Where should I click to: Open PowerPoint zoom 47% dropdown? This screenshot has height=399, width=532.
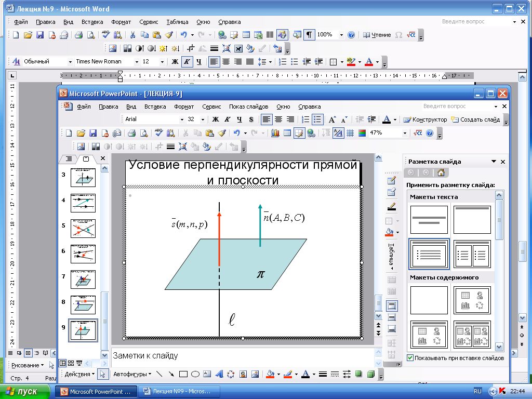click(404, 133)
